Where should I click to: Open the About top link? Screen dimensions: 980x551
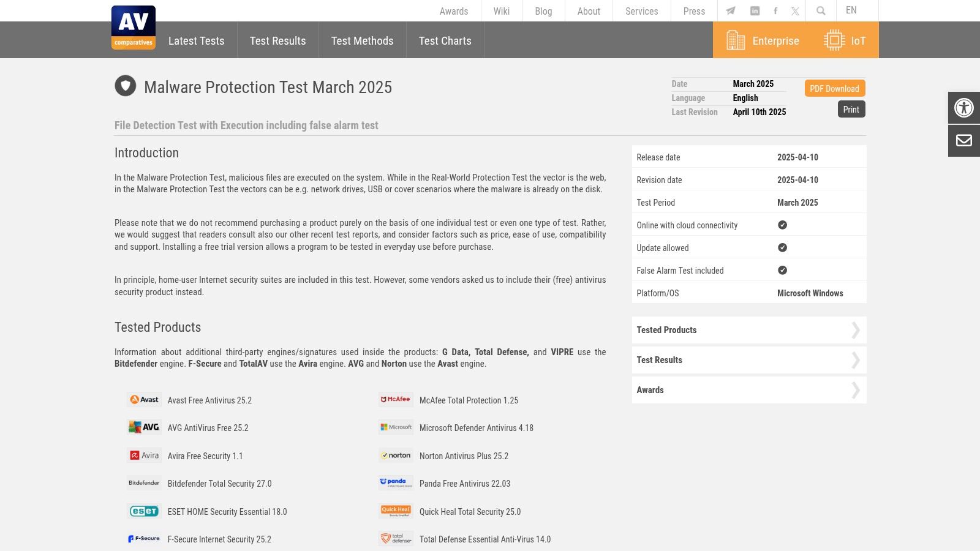(x=589, y=11)
